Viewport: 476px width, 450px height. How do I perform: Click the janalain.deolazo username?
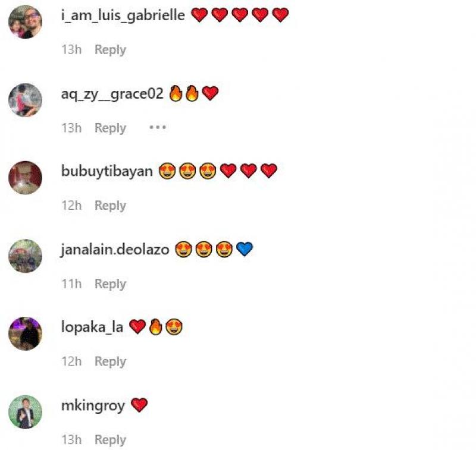click(115, 250)
